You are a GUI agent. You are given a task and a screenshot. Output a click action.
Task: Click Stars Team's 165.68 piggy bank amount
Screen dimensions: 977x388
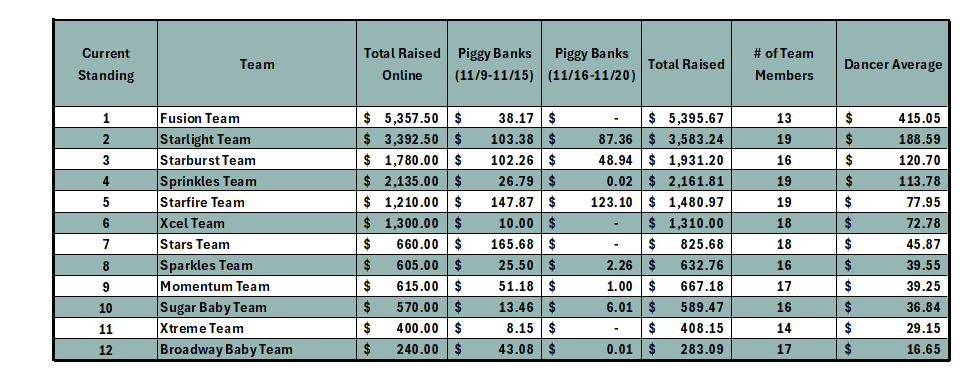495,244
